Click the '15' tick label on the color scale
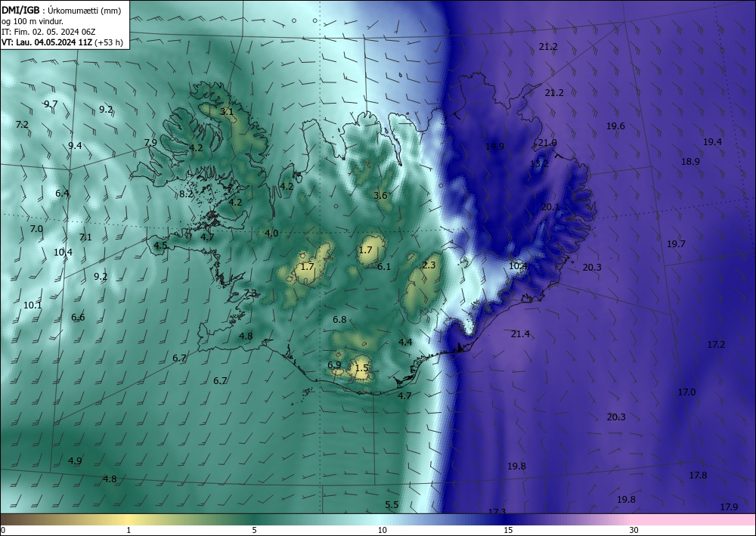Viewport: 756px width, 536px height. pos(508,531)
